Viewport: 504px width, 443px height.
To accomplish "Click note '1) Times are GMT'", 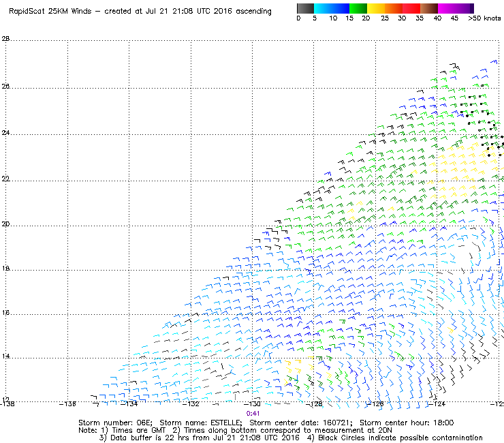I will tap(133, 431).
